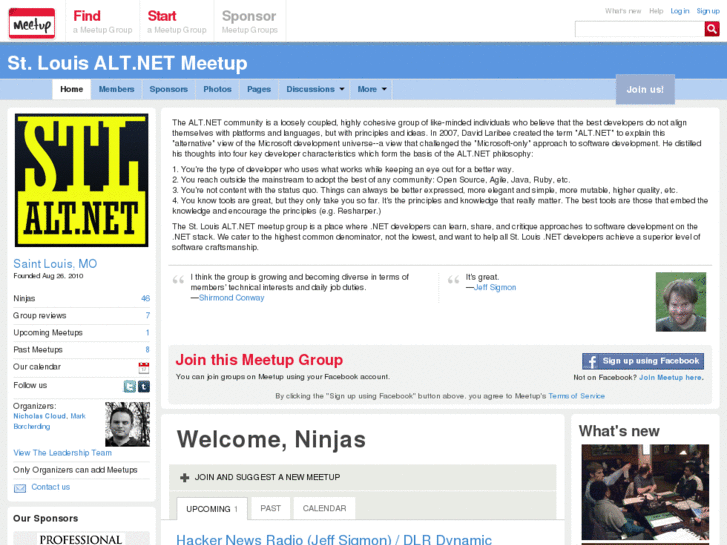Open Sponsor Meetup Groups
The width and height of the screenshot is (727, 545).
pos(249,22)
